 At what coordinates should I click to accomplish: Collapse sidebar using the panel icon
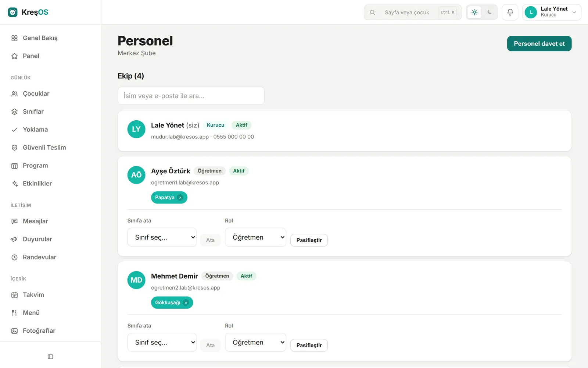[x=50, y=357]
